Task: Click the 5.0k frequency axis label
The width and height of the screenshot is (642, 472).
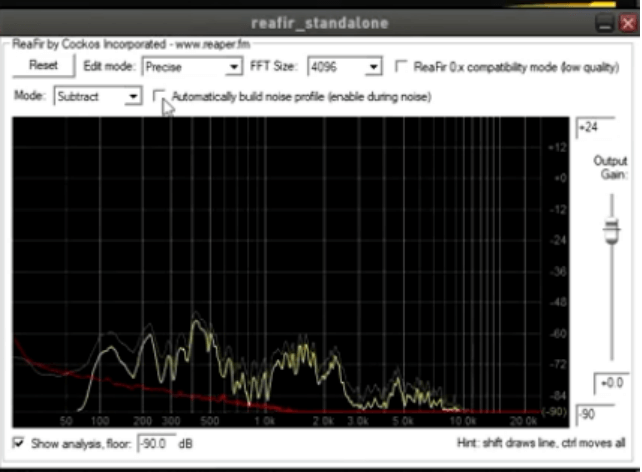Action: pyautogui.click(x=403, y=421)
